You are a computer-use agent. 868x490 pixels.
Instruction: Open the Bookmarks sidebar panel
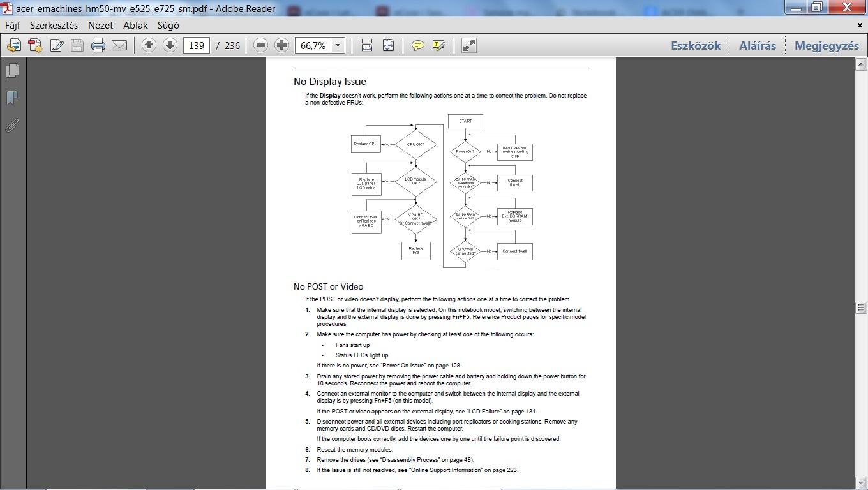12,98
